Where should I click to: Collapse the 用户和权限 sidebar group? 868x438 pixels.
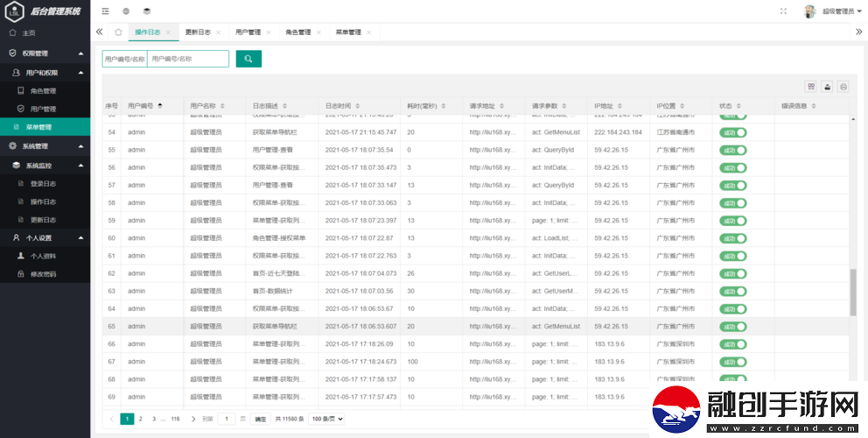coord(80,73)
